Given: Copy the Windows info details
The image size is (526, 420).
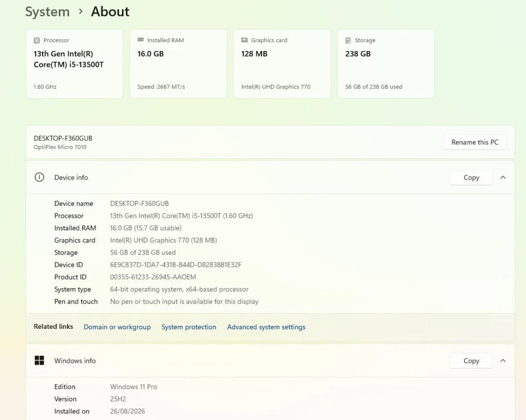Looking at the screenshot, I should pos(471,361).
